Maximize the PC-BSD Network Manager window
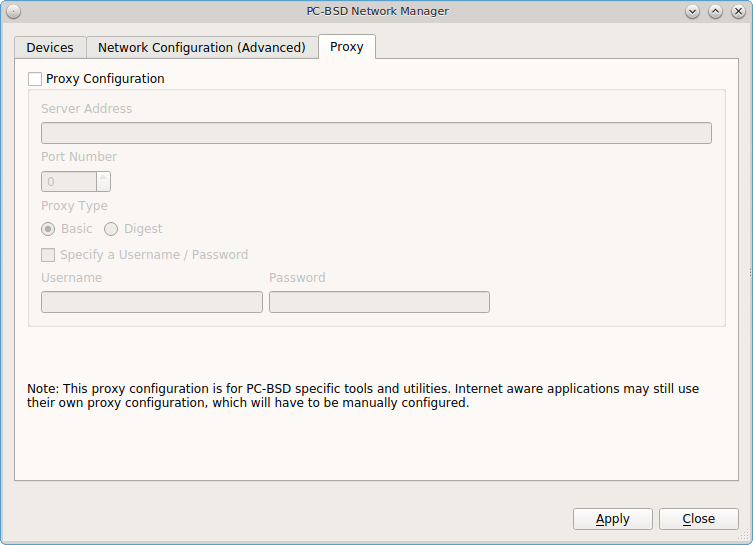Screen dimensions: 753x545 [716, 12]
